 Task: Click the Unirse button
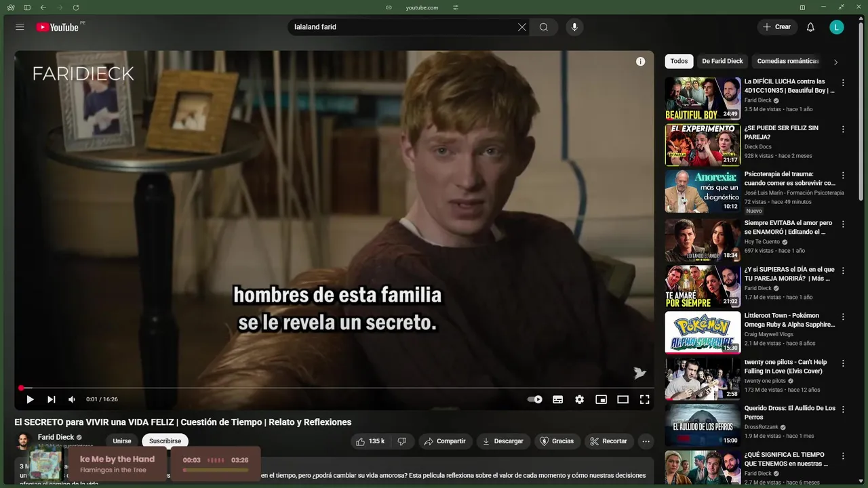point(122,441)
